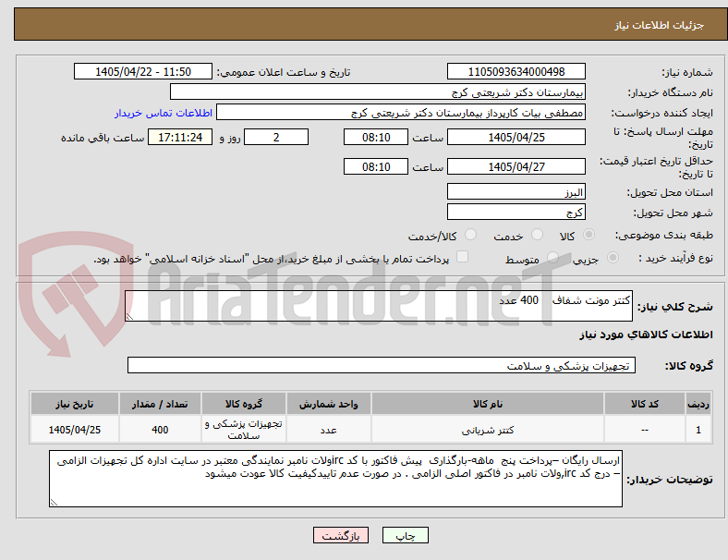Click the گروه کالا column header
728x560 pixels.
pyautogui.click(x=244, y=404)
